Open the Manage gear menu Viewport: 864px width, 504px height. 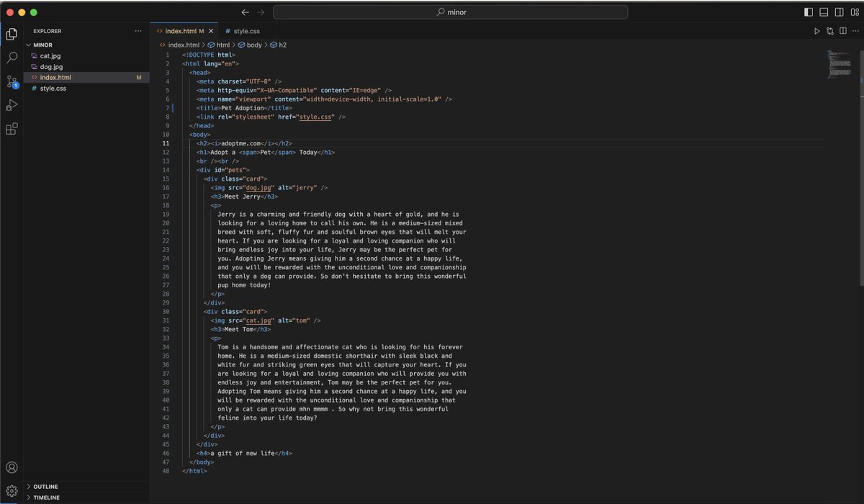tap(12, 491)
